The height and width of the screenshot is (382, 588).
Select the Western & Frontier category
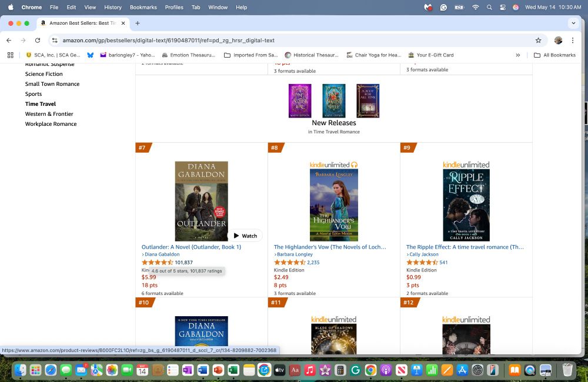tap(49, 114)
